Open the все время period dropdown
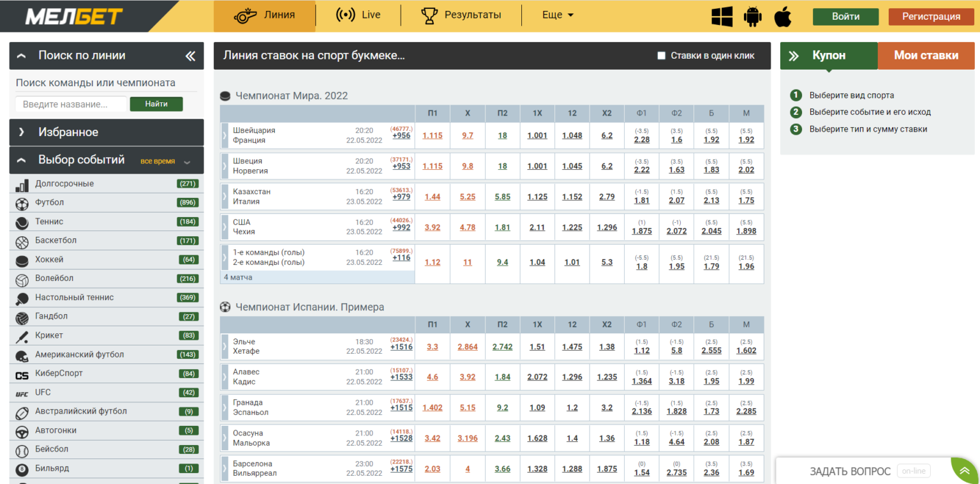980x484 pixels. 165,161
